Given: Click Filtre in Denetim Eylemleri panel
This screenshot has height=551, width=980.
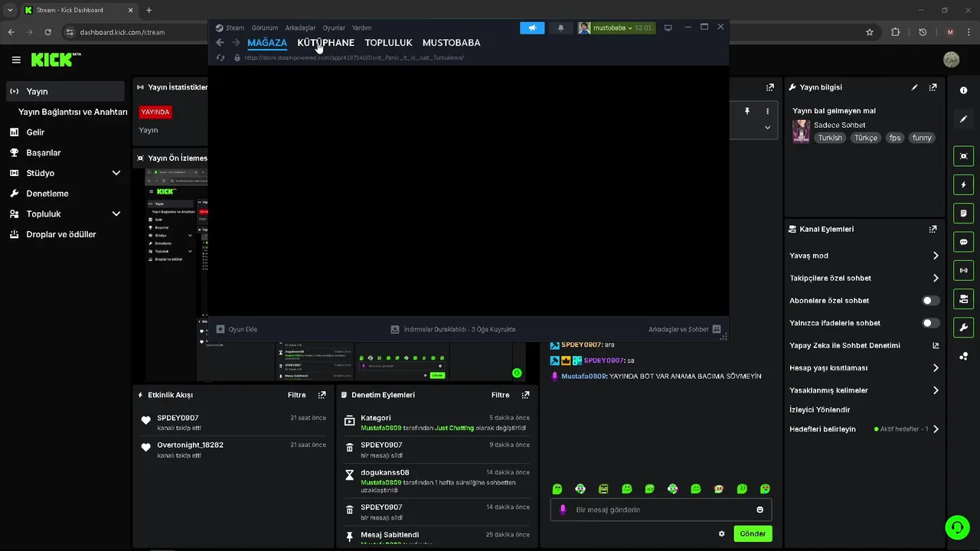Looking at the screenshot, I should click(x=500, y=395).
